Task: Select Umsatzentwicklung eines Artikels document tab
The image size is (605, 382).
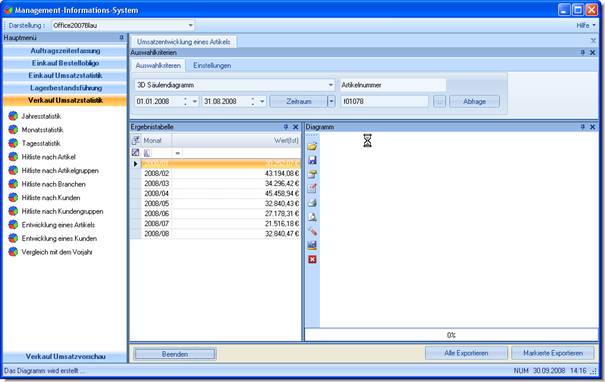Action: [x=184, y=42]
